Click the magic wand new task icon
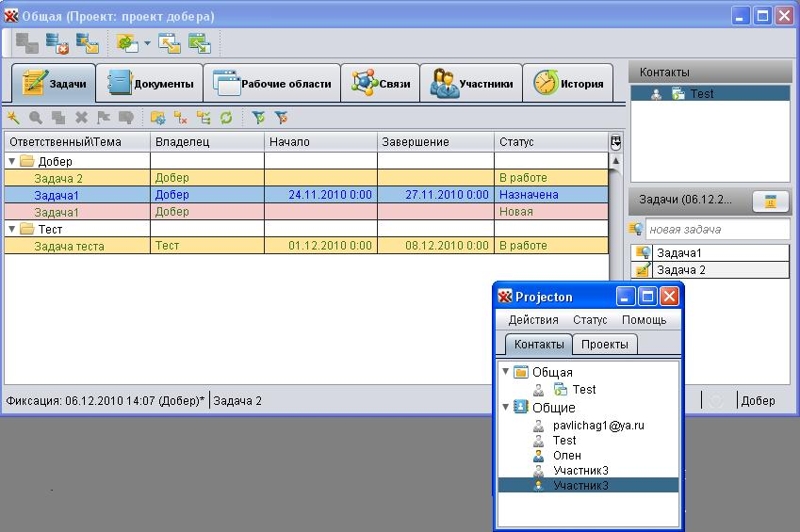 [13, 118]
